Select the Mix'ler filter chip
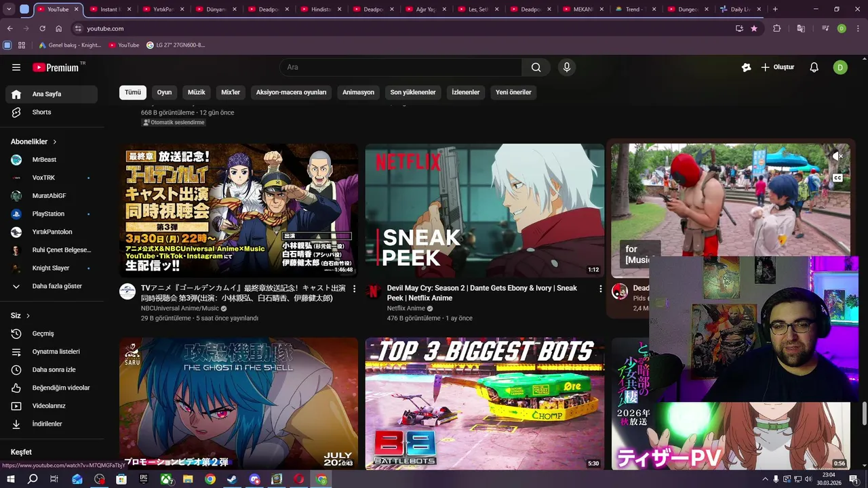868x488 pixels. [231, 92]
